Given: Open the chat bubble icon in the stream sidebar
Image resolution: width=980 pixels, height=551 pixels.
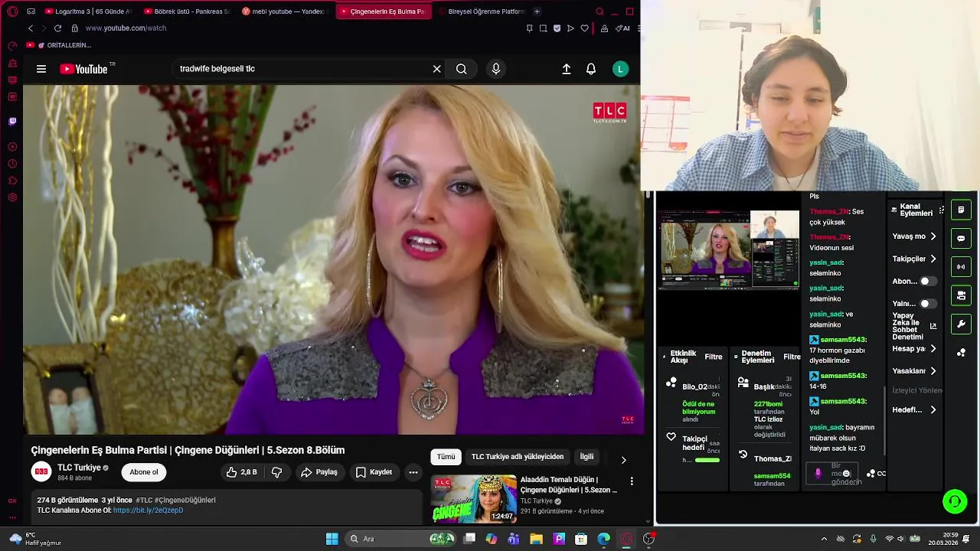Looking at the screenshot, I should click(961, 238).
